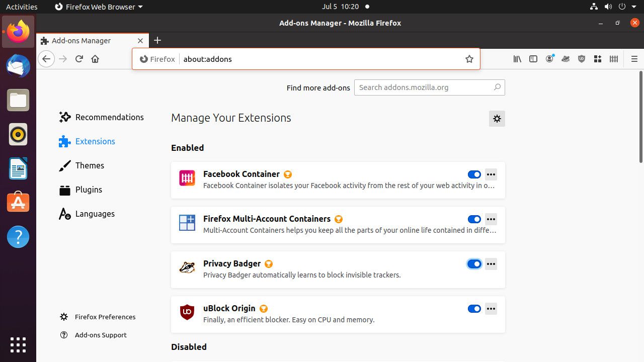This screenshot has width=644, height=362.
Task: Click Privacy Badger recommended trophy badge
Action: coord(269,264)
